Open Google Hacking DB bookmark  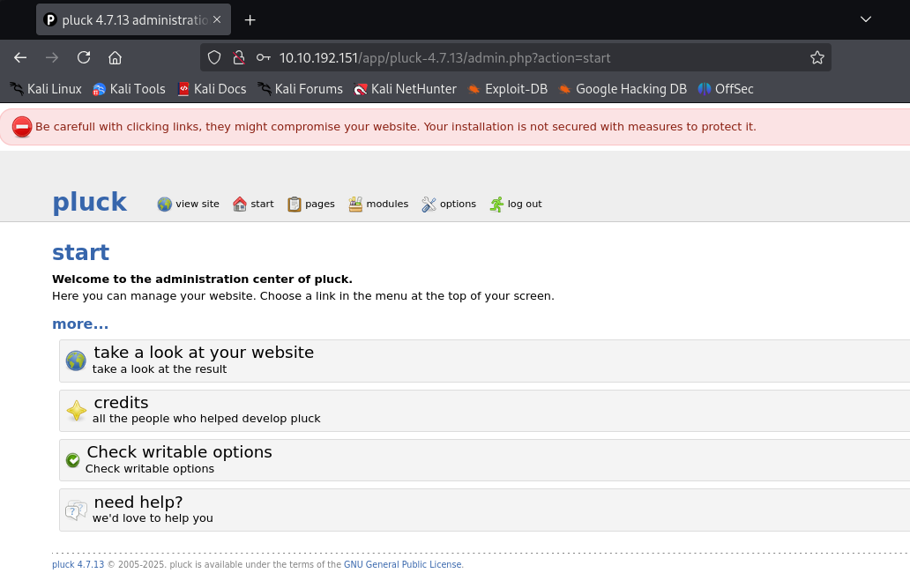(623, 89)
